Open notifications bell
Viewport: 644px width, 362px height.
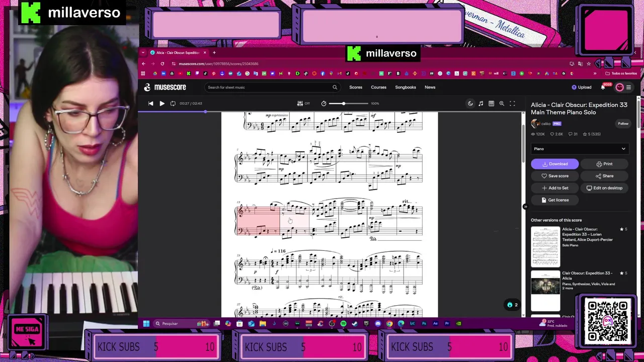pos(603,87)
